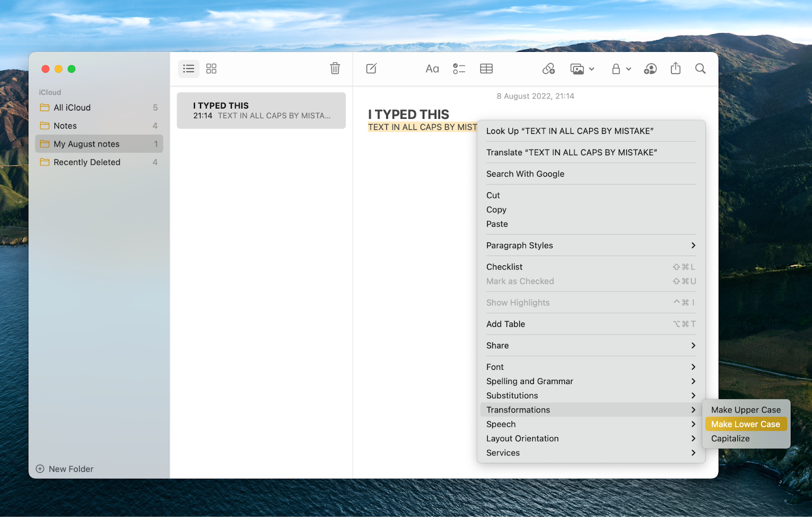Select Search With Google in context menu

(525, 174)
